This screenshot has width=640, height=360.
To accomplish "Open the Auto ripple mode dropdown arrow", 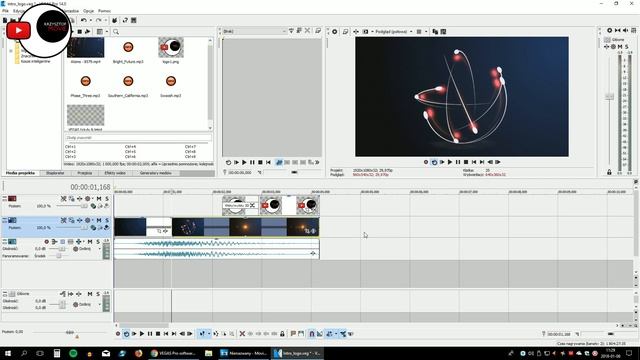I will point(336,334).
